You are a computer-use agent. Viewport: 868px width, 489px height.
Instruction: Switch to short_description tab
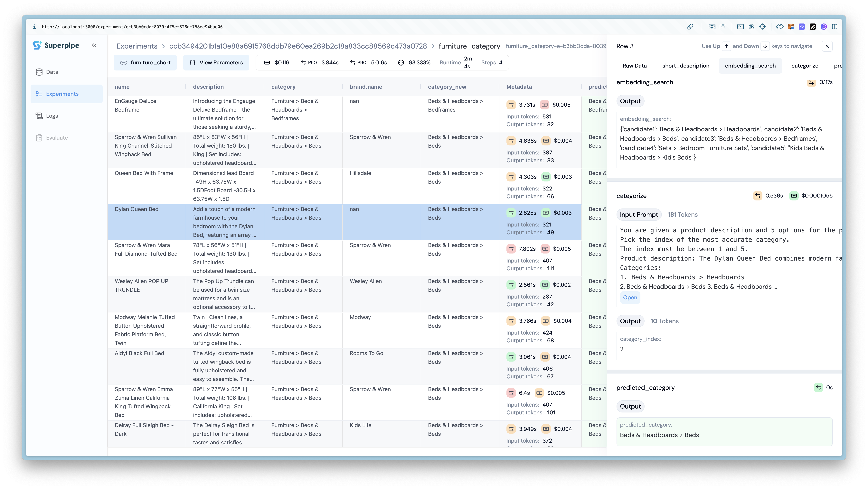point(686,66)
